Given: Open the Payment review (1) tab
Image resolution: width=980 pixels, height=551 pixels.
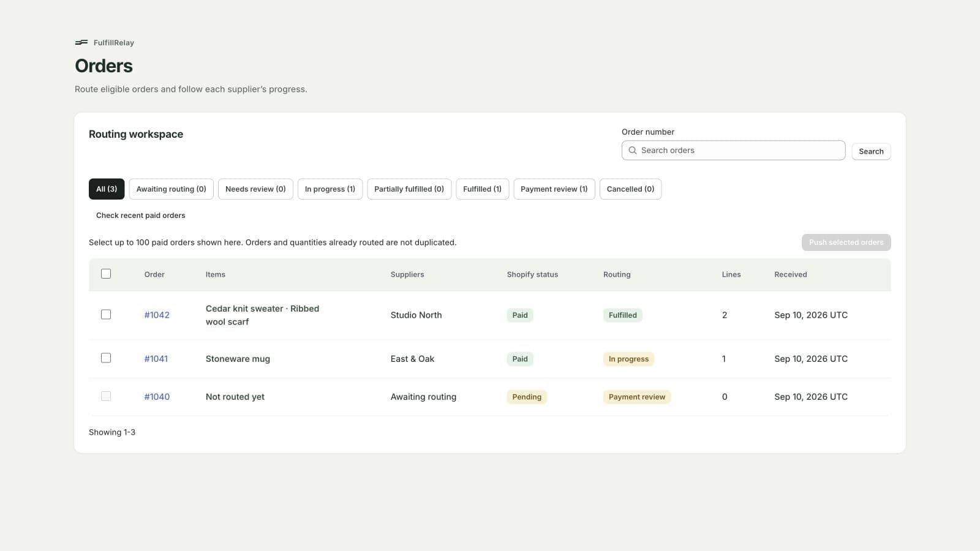Looking at the screenshot, I should coord(554,189).
